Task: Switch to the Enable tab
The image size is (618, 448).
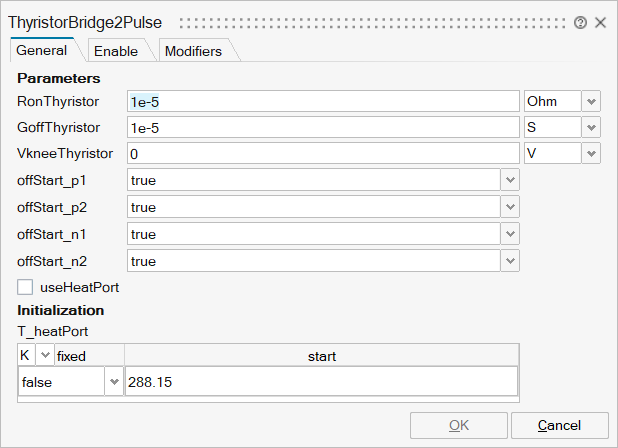Action: click(x=116, y=51)
